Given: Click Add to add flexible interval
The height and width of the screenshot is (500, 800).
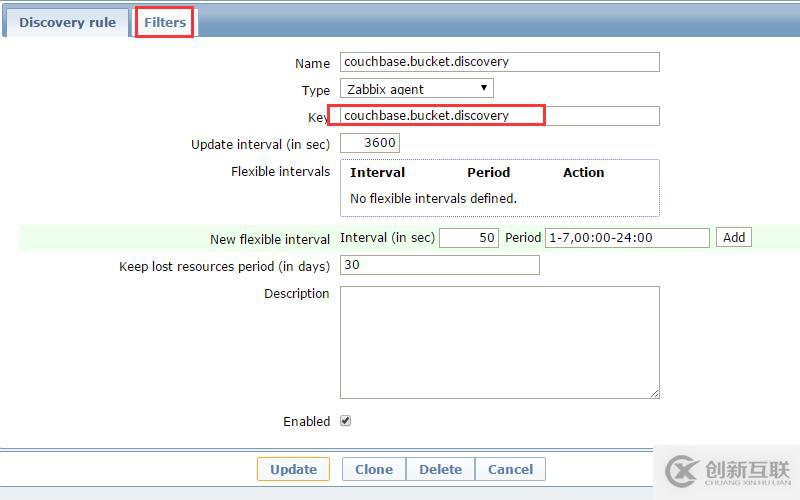Looking at the screenshot, I should (733, 238).
